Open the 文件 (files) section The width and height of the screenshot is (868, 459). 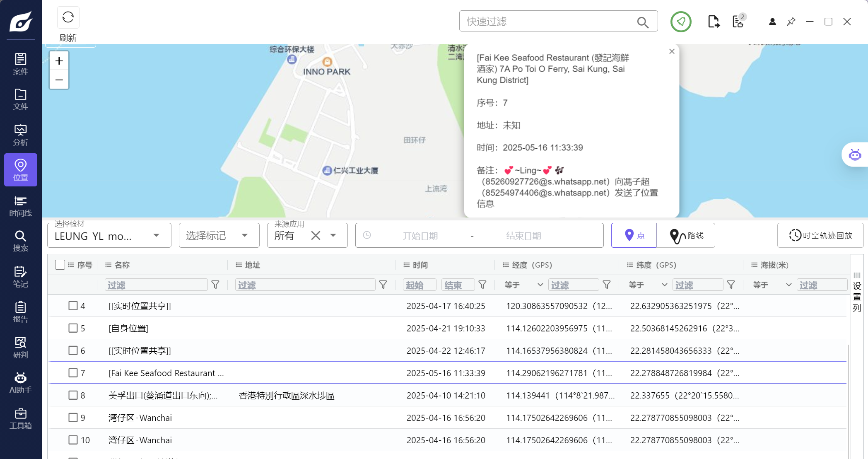click(x=20, y=99)
